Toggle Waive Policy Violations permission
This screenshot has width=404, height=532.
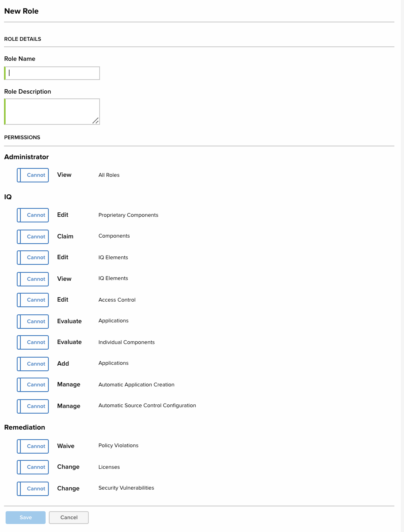click(33, 446)
